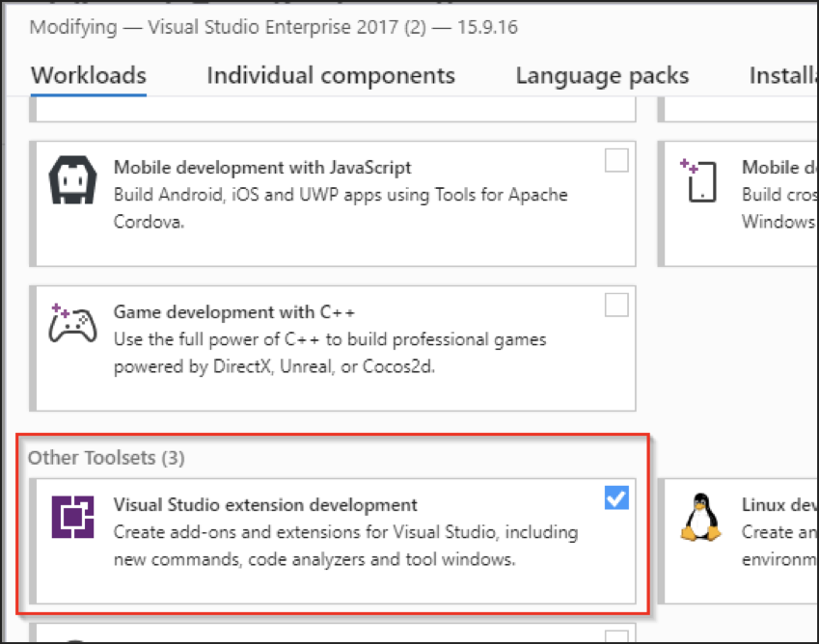Open the Language packs tab
819x644 pixels.
click(x=602, y=75)
